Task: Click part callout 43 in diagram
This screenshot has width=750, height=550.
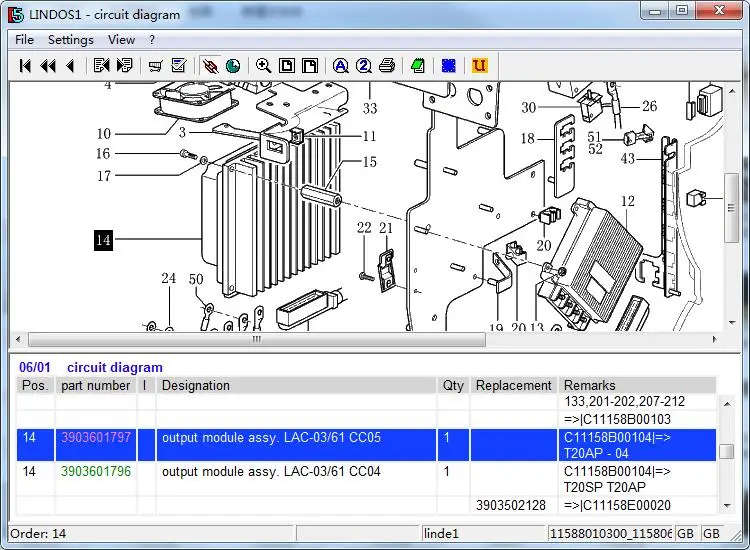Action: click(628, 158)
